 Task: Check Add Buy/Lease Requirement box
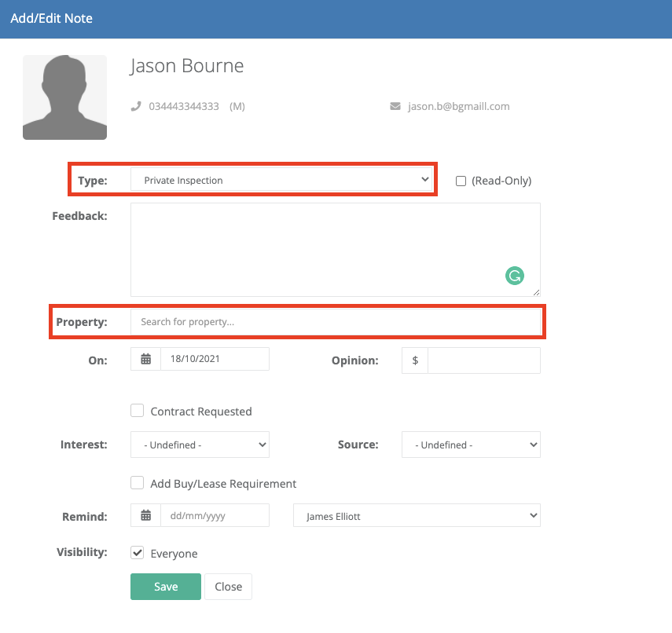coord(137,483)
